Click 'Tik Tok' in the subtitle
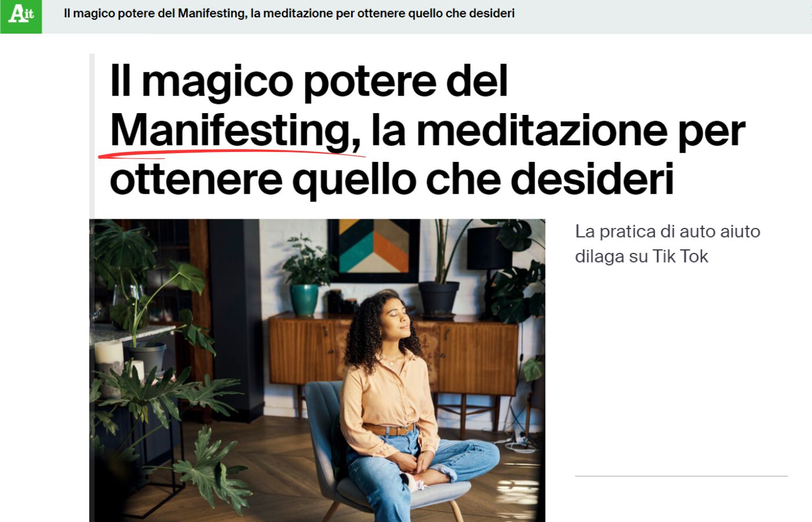812x522 pixels. tap(680, 256)
